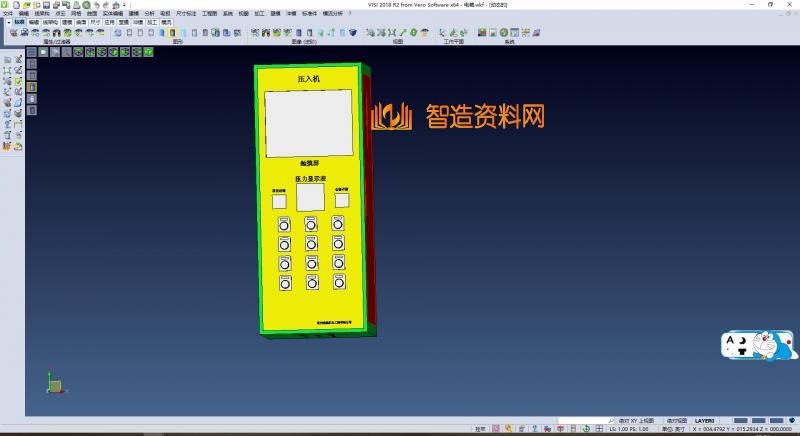Switch to the 尺寸 ribbon tab
This screenshot has height=436, width=800.
95,22
